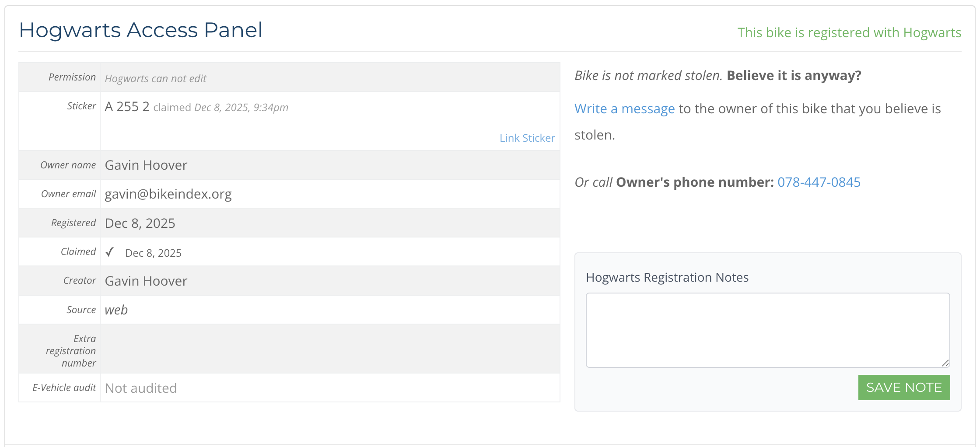Select the Hogwarts Access Panel heading

pyautogui.click(x=140, y=31)
